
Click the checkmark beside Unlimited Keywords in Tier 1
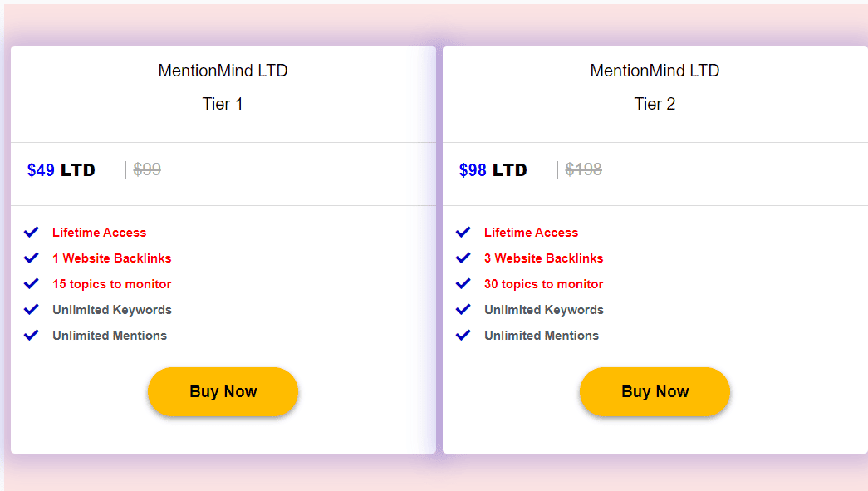(x=32, y=309)
